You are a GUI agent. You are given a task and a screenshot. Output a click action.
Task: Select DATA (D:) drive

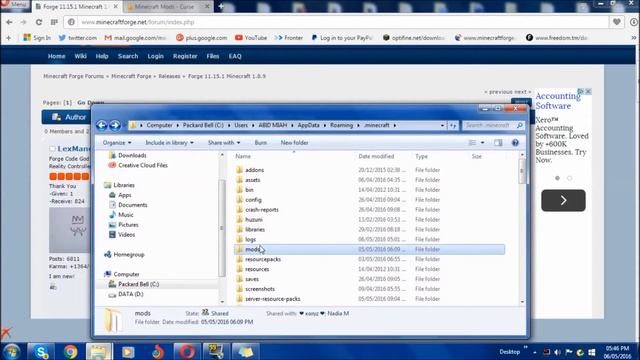[131, 294]
